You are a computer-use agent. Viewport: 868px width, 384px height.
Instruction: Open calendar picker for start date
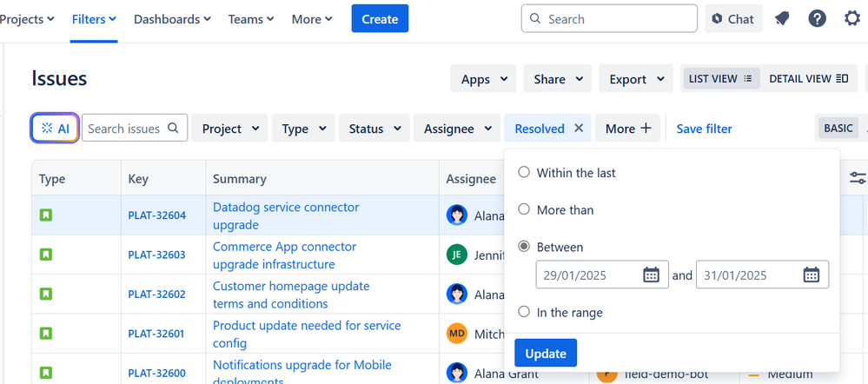click(651, 275)
